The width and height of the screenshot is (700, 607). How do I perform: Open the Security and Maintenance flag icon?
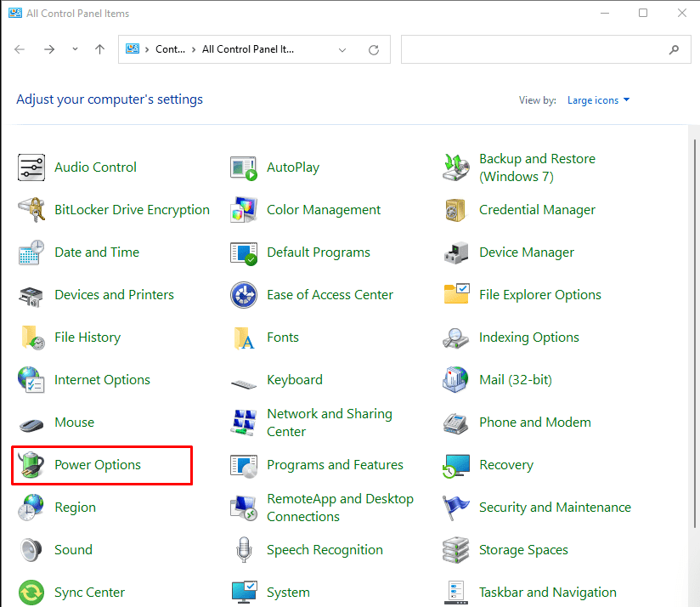456,508
